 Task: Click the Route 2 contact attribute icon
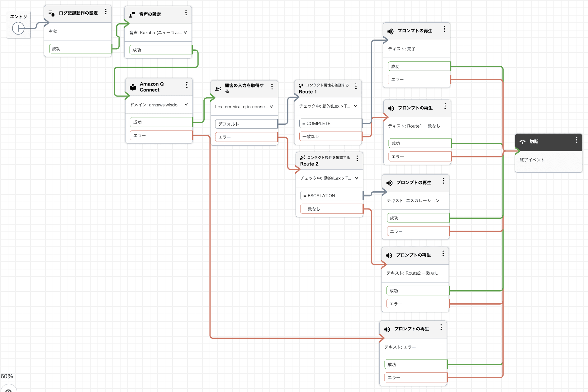[x=302, y=158]
